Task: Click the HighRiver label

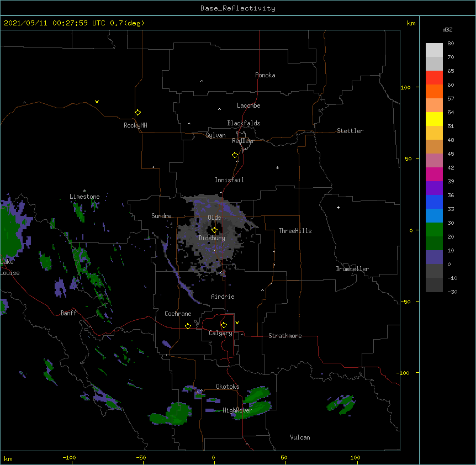Action: (237, 410)
